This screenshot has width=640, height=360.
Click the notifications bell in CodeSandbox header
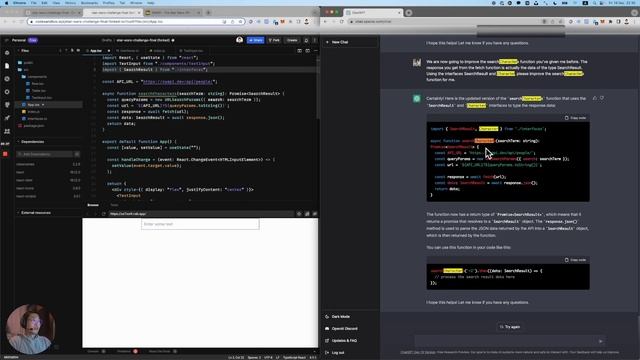tap(306, 40)
